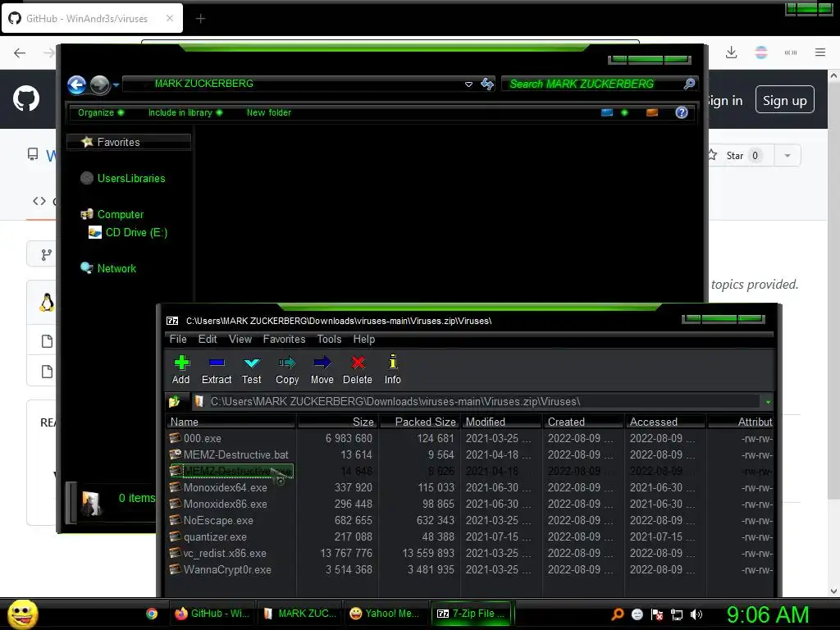Click the GitHub logo in browser page
This screenshot has height=630, width=840.
click(25, 98)
